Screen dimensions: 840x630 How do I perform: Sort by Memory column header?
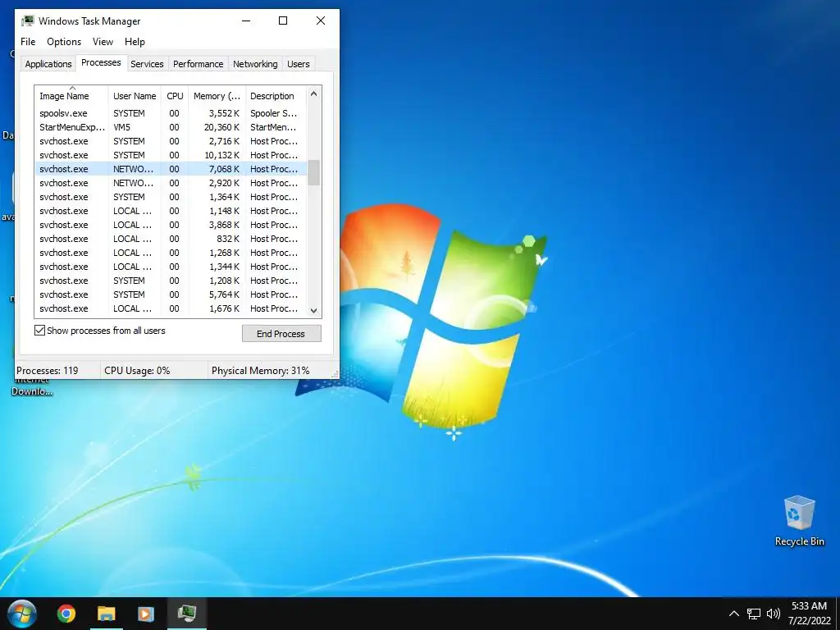pos(217,96)
